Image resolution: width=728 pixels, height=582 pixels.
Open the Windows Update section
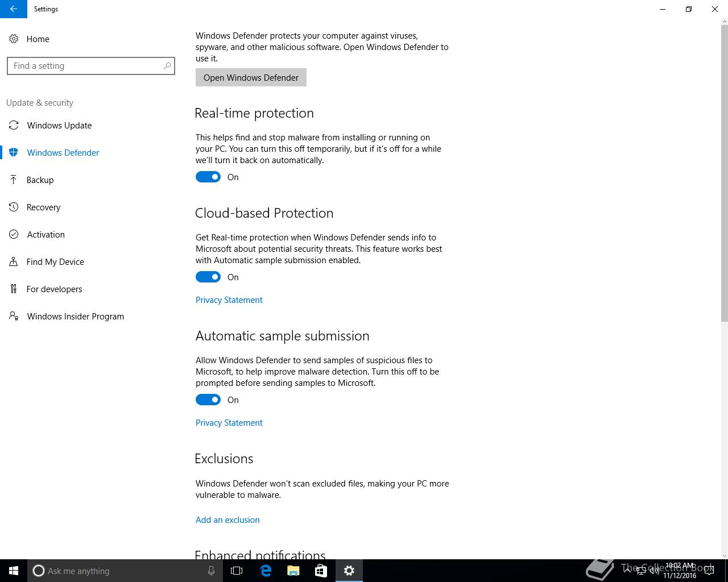click(x=91, y=125)
